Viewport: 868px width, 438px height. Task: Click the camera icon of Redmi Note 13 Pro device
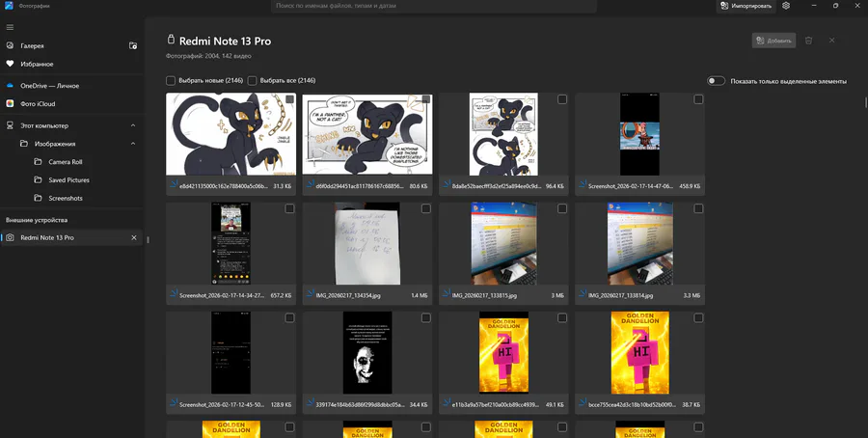10,237
